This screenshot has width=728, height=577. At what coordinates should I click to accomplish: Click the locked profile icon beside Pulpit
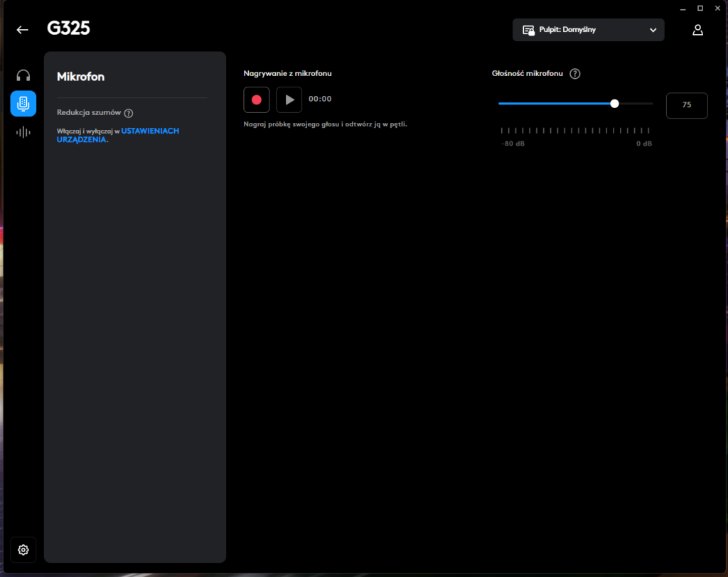[x=528, y=30]
